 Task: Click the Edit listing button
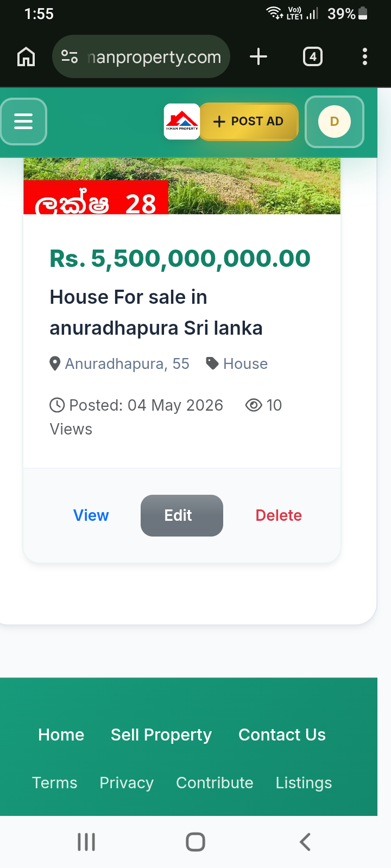[x=182, y=515]
